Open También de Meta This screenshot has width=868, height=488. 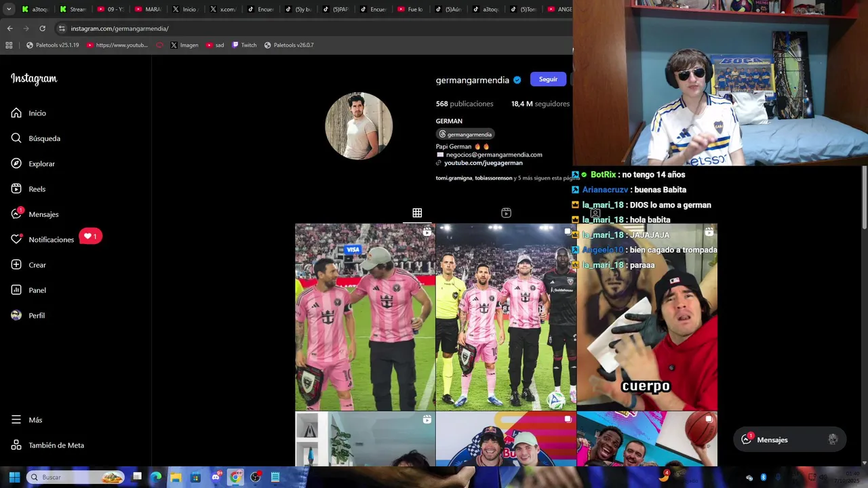(47, 445)
